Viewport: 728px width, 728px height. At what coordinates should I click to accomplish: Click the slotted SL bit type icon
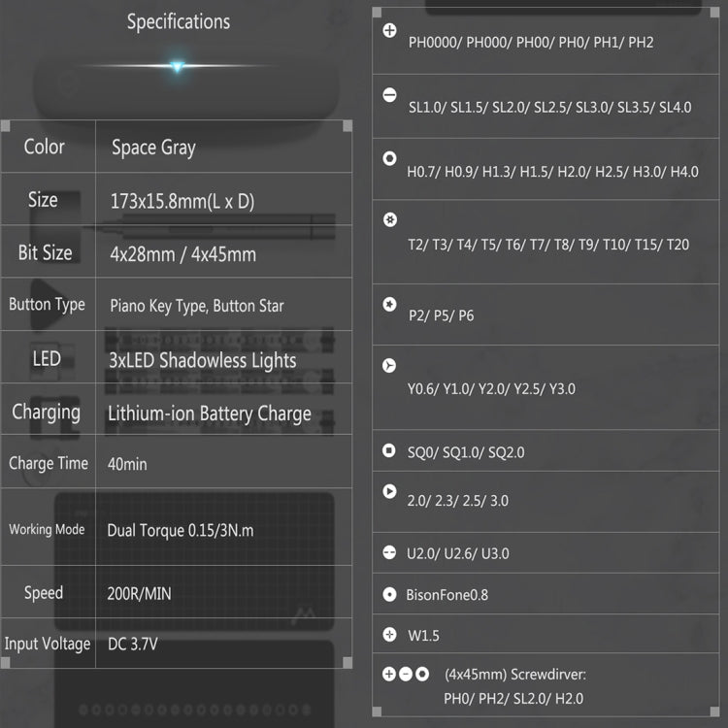pos(389,95)
